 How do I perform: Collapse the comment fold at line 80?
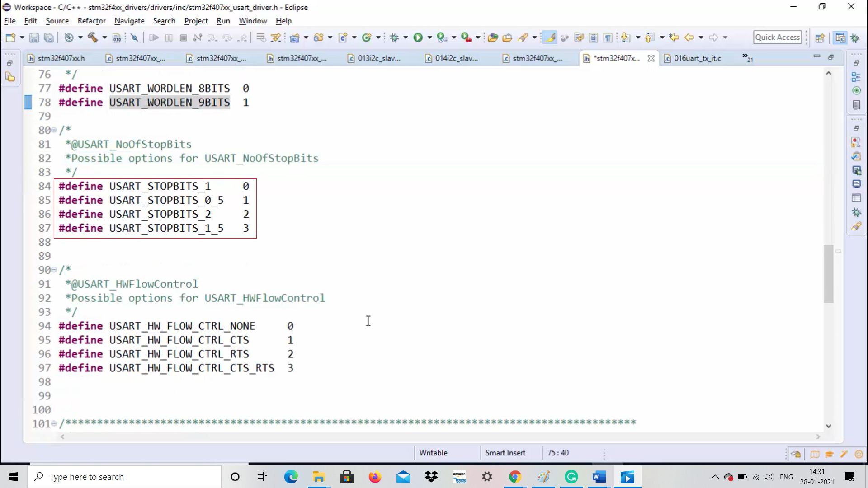tap(54, 131)
